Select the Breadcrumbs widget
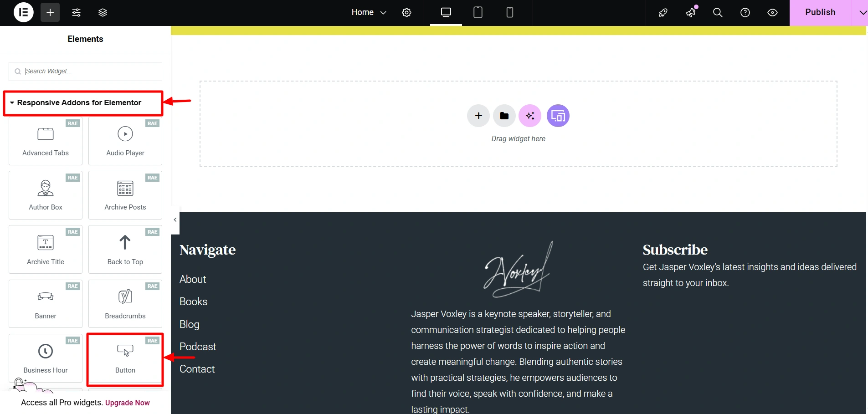868x414 pixels. (x=125, y=304)
